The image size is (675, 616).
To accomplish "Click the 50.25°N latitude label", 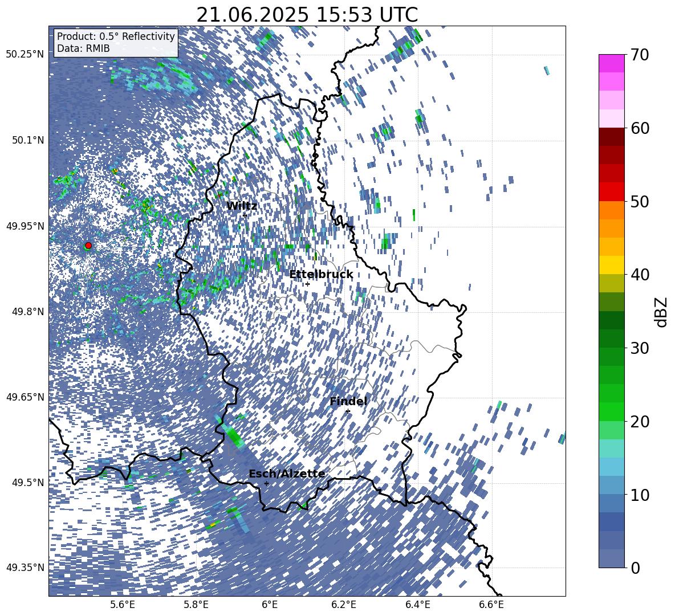I will coord(25,55).
